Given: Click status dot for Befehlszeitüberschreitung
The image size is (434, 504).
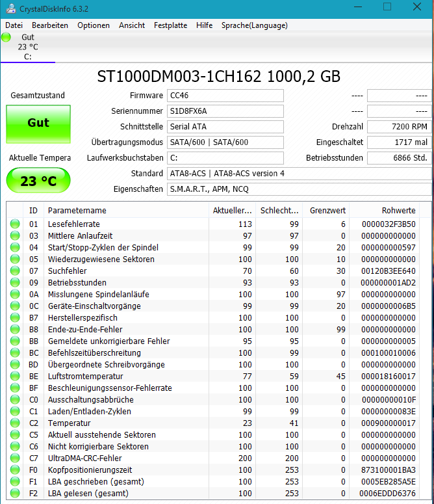Looking at the screenshot, I should (15, 352).
